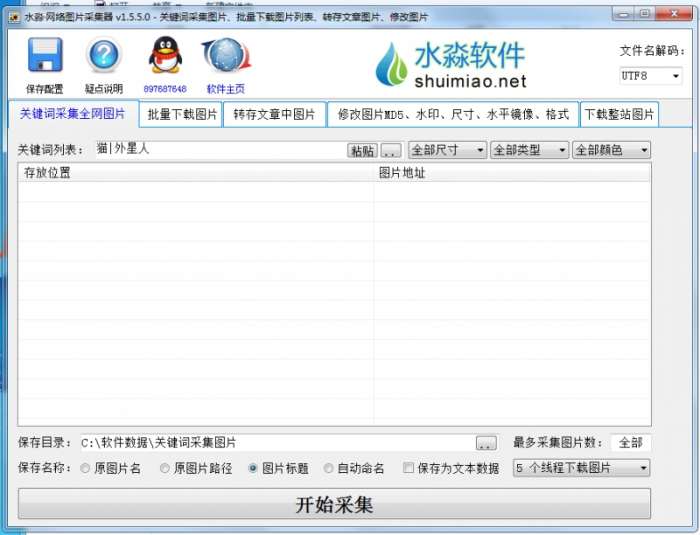700x535 pixels.
Task: Switch to the 关键词采集全网图片 tab
Action: tap(73, 113)
